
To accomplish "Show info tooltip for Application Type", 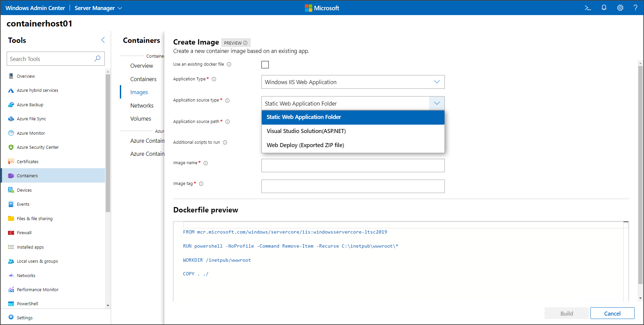I will coord(214,79).
